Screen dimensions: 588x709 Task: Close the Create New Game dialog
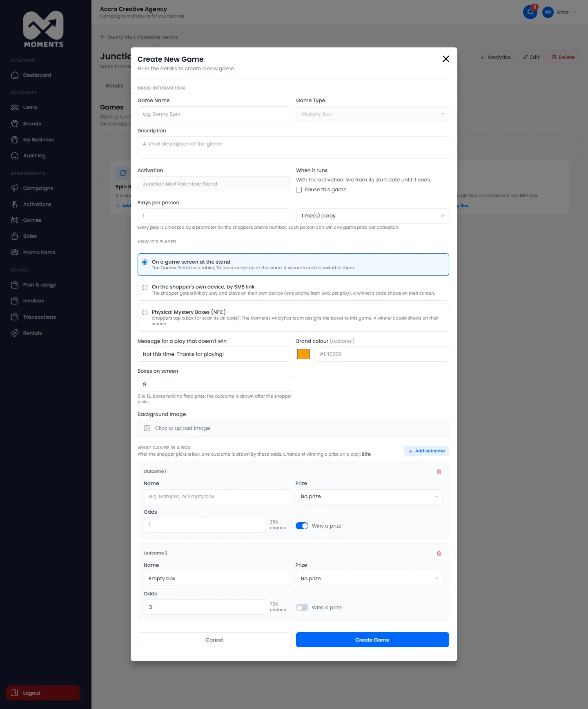[x=446, y=59]
